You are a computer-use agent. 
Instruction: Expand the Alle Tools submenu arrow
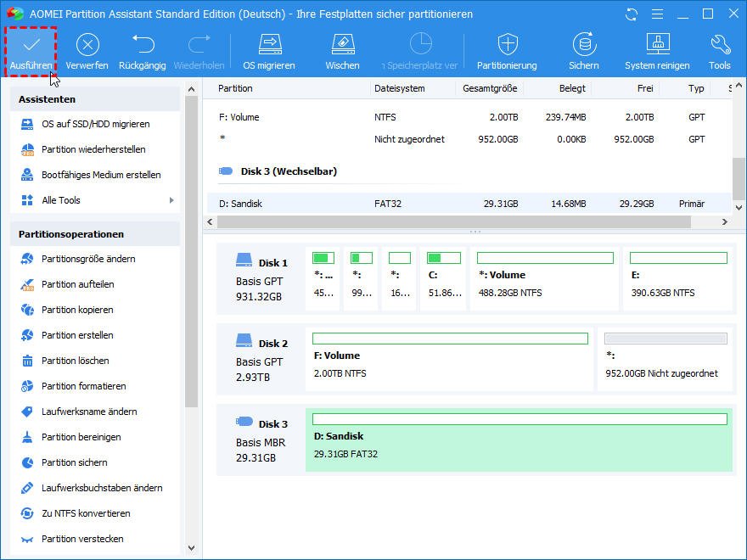pyautogui.click(x=171, y=200)
